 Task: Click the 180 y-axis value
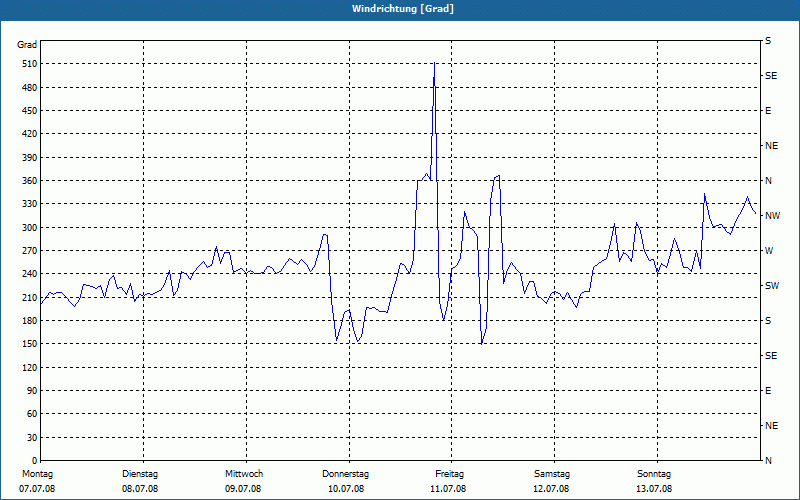30,321
